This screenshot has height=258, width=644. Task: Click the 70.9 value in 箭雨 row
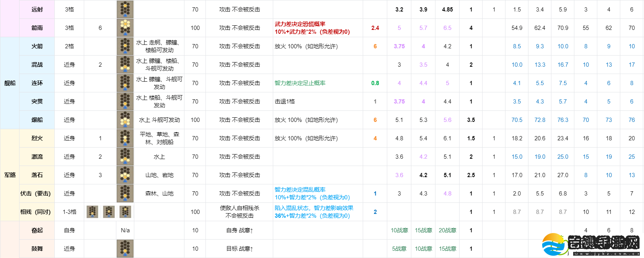point(563,28)
